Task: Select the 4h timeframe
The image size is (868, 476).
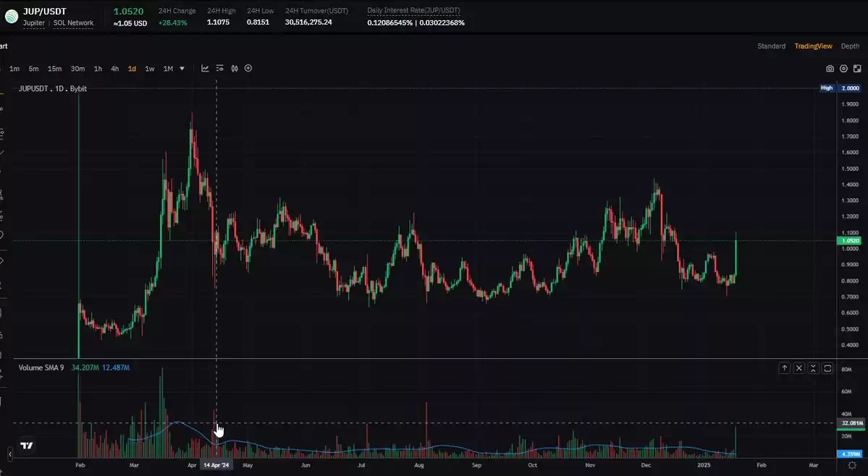Action: 114,69
